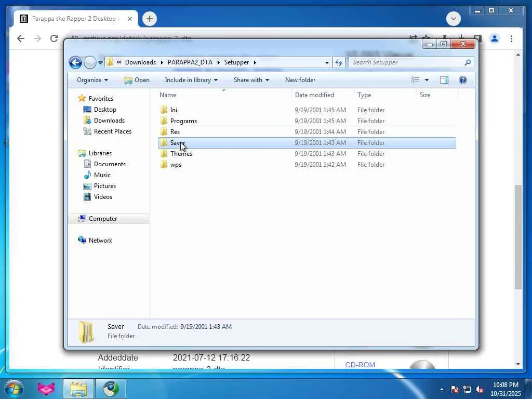This screenshot has width=532, height=399.
Task: Open the browser profile icon
Action: (x=495, y=38)
